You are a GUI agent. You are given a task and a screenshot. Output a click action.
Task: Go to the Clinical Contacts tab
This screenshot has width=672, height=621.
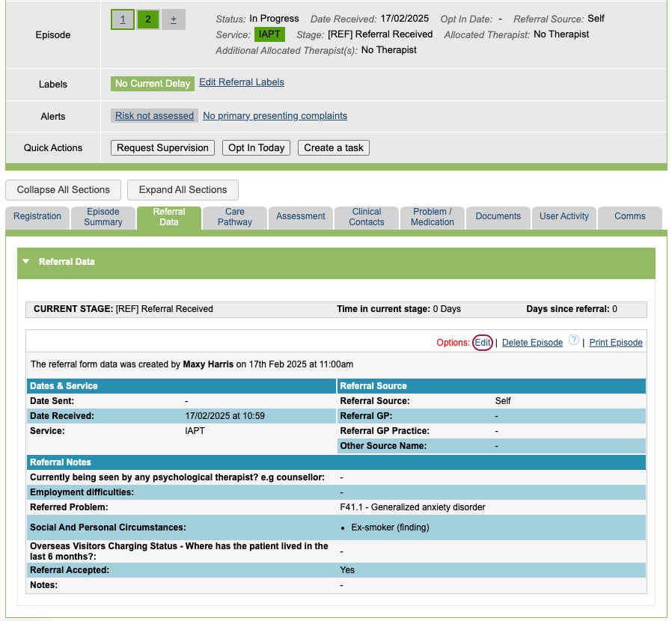pyautogui.click(x=367, y=217)
